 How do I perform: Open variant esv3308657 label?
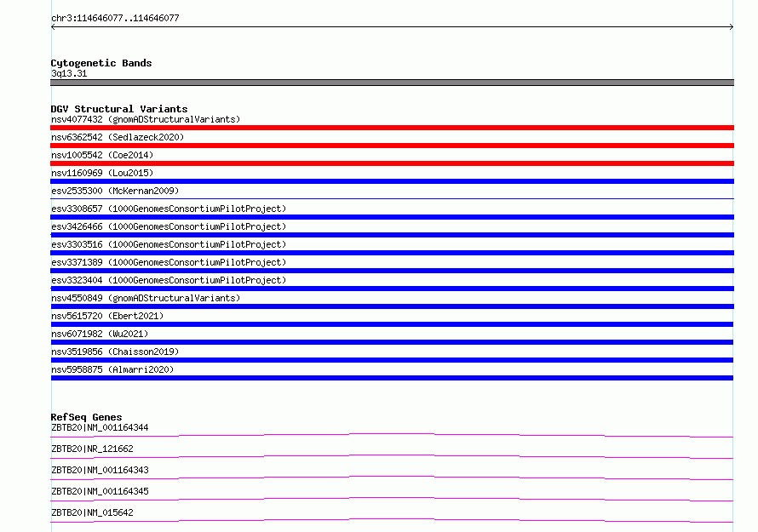point(169,209)
